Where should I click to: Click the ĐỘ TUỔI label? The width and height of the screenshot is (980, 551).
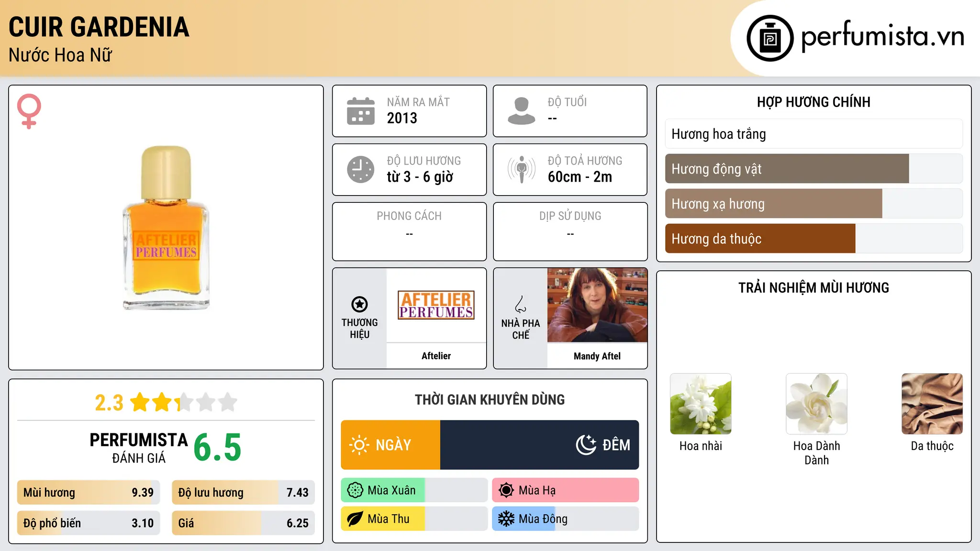(x=567, y=102)
